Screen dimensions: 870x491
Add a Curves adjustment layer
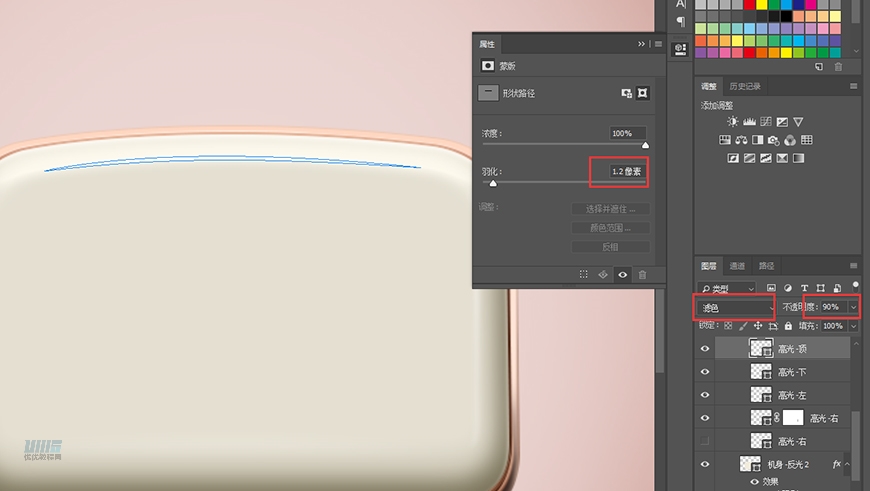(766, 122)
